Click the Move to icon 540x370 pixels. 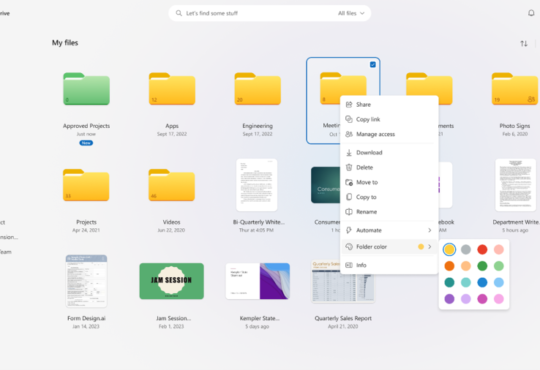pos(349,182)
